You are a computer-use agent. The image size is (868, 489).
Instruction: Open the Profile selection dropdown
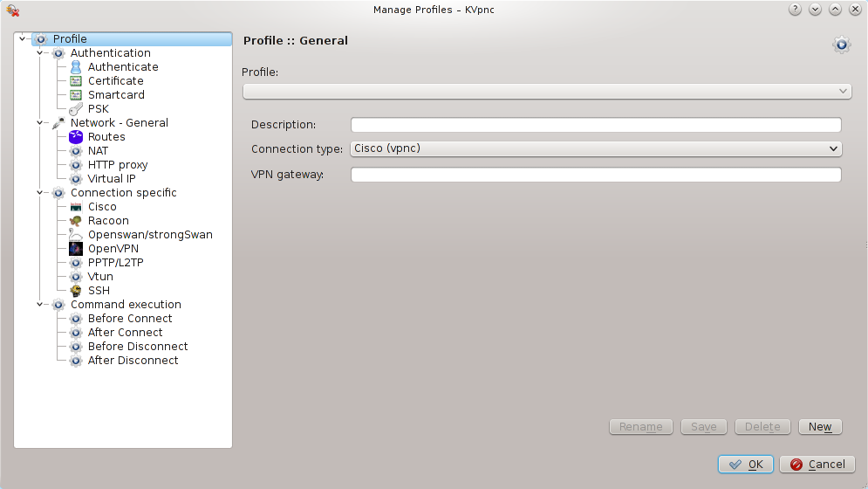click(547, 92)
